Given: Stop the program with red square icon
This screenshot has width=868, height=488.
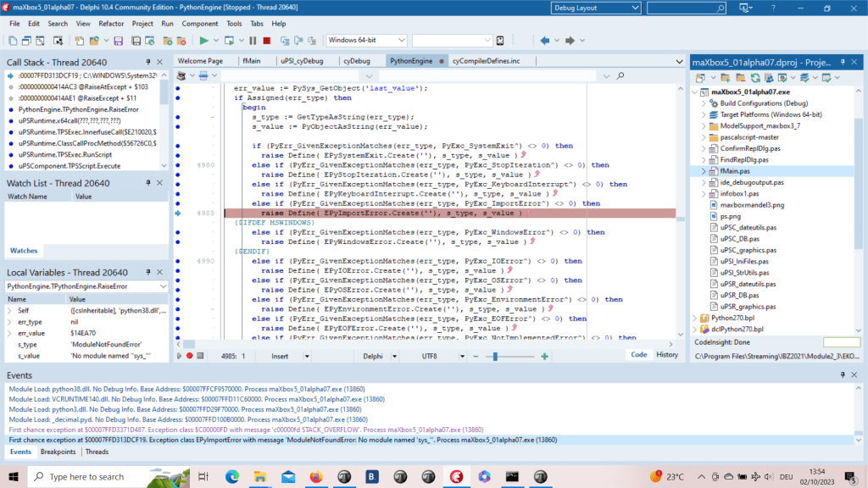Looking at the screenshot, I should click(267, 41).
